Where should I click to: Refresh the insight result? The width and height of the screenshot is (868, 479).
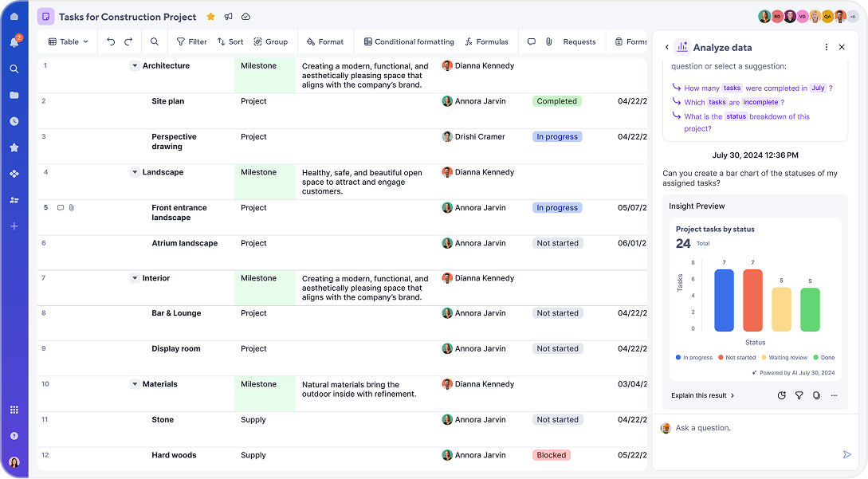coord(782,395)
